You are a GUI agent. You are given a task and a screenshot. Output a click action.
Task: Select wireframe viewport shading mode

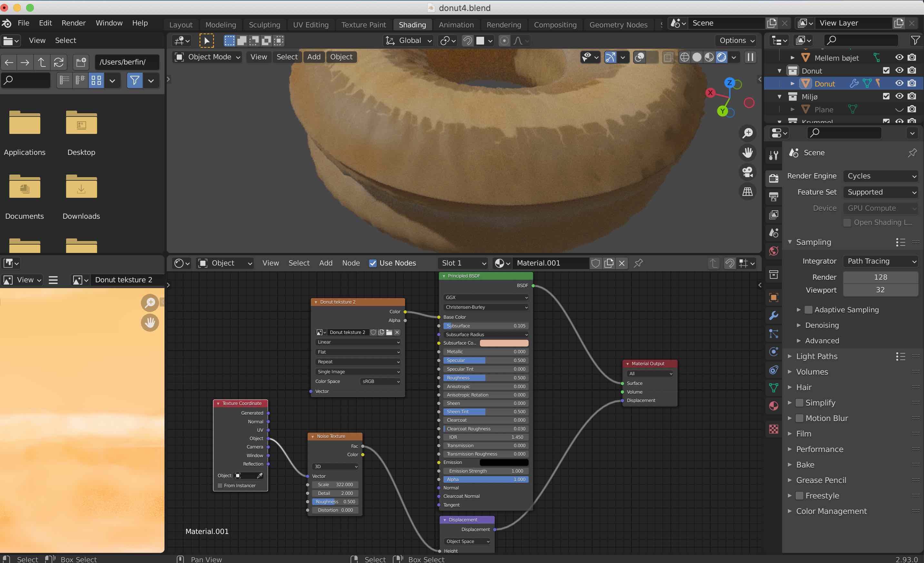tap(684, 57)
